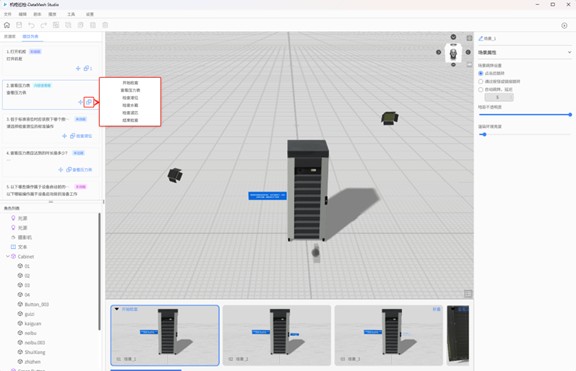Select the second scene transition radio option

[480, 81]
